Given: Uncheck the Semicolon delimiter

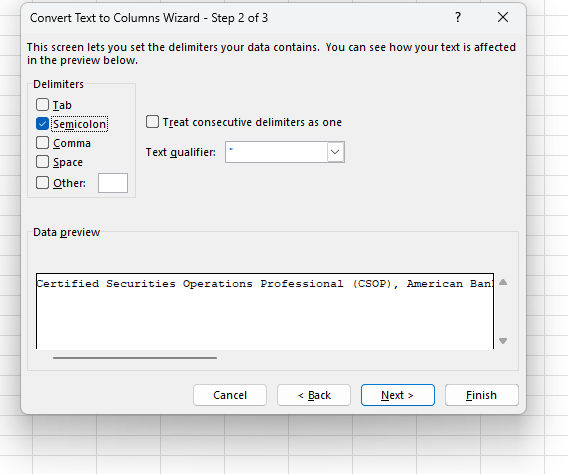Looking at the screenshot, I should pyautogui.click(x=42, y=124).
